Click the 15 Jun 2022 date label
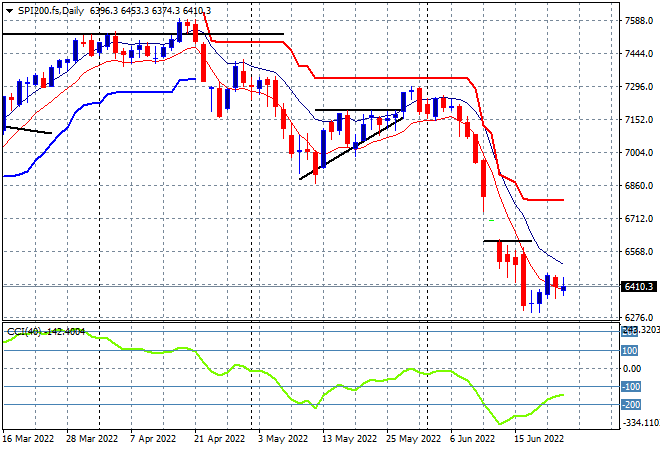660x450 pixels. click(x=538, y=437)
